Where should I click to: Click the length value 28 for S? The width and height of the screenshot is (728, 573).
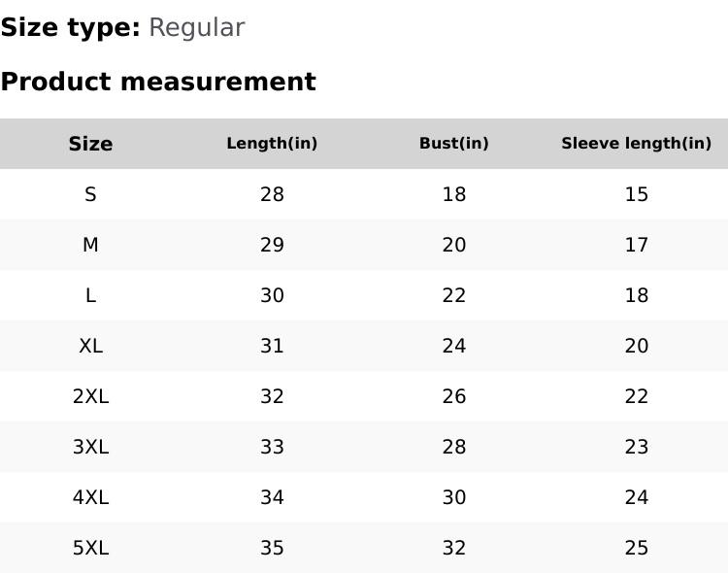[x=272, y=194]
